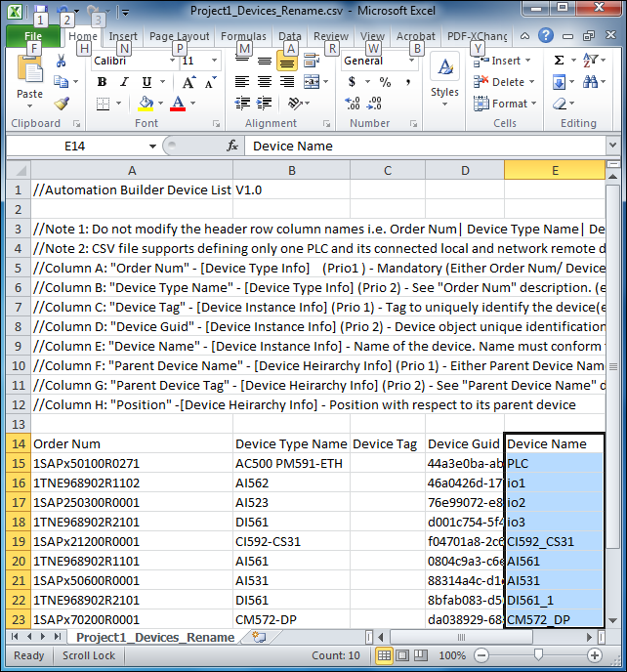This screenshot has height=672, width=627.
Task: Click the Cut scissors icon
Action: click(x=61, y=61)
